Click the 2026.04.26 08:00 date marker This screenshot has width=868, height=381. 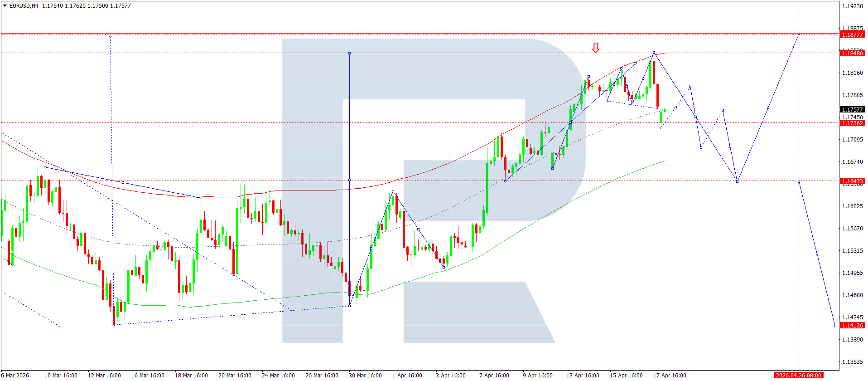click(x=798, y=375)
